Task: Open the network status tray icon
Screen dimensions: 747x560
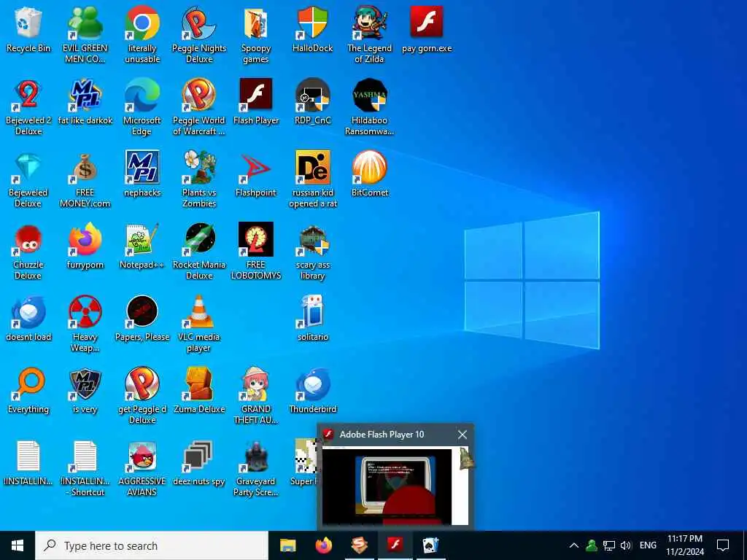Action: coord(609,545)
